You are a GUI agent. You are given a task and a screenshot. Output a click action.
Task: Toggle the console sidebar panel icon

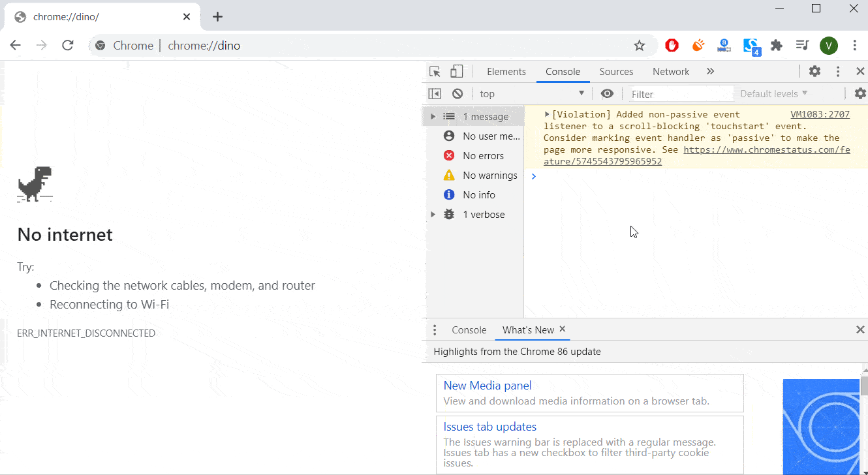[435, 94]
